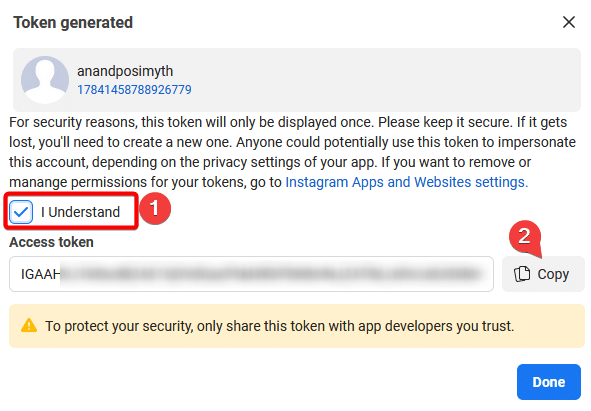Click the blurred portion of the token
Image resolution: width=591 pixels, height=411 pixels.
(271, 274)
